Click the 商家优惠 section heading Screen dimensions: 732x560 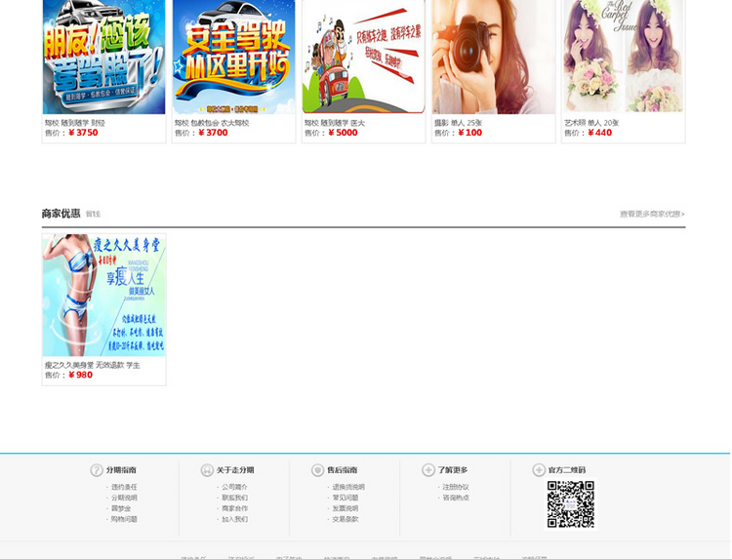(61, 214)
